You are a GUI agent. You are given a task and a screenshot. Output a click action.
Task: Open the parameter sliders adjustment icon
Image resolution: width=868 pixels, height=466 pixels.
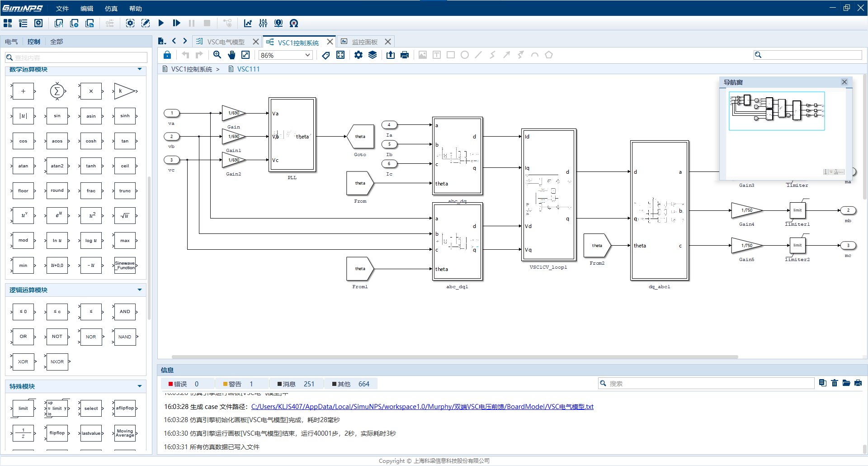coord(263,23)
